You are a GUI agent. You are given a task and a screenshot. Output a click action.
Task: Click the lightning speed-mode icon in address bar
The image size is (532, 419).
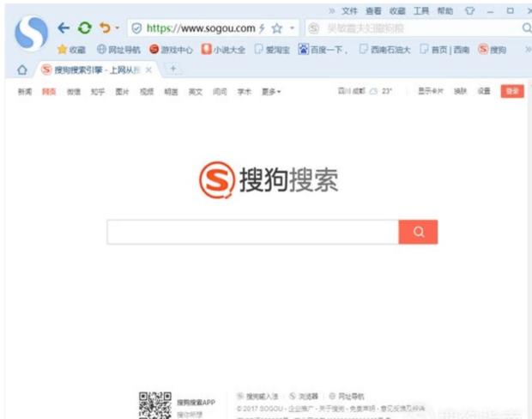coord(262,28)
